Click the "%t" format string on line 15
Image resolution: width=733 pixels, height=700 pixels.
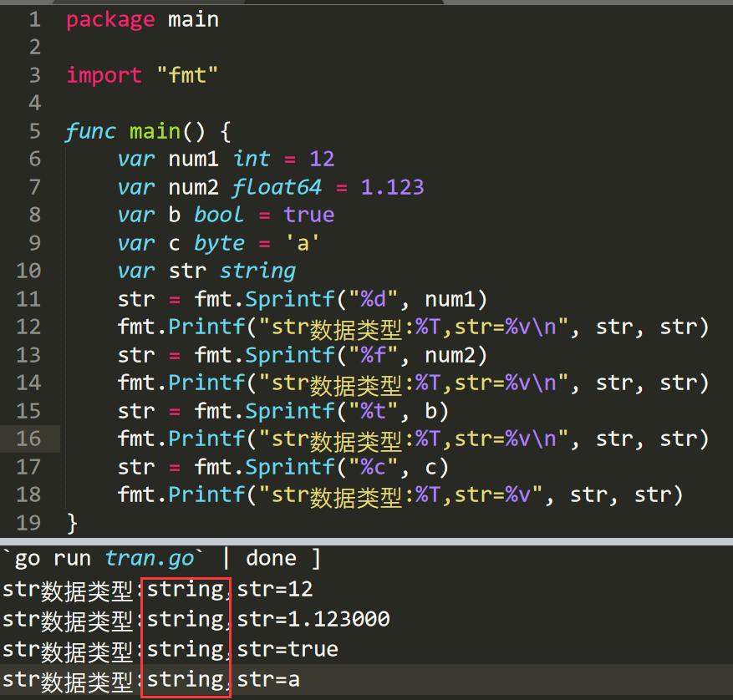point(373,412)
